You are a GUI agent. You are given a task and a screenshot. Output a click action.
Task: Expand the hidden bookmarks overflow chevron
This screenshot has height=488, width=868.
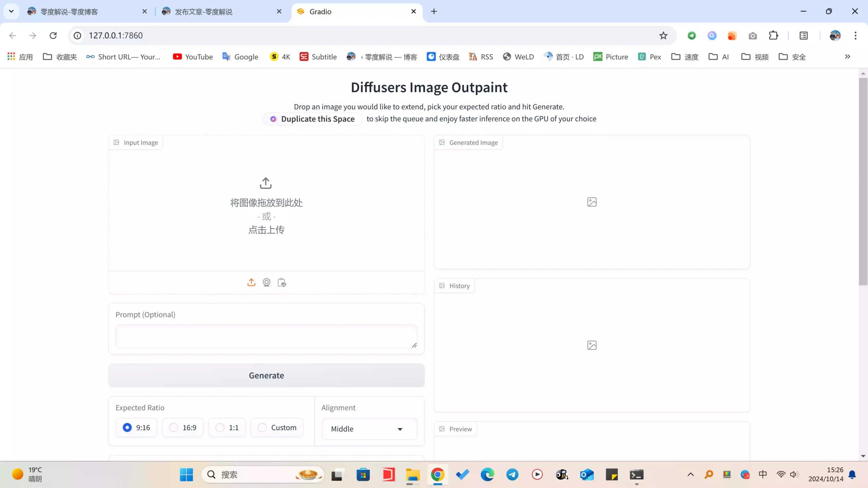(847, 57)
